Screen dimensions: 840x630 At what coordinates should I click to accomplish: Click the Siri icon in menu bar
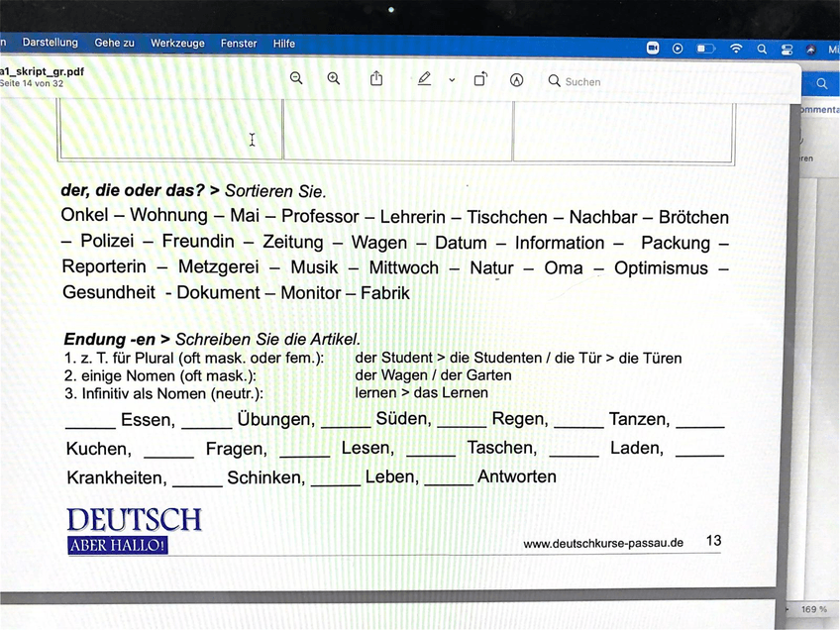(x=811, y=50)
